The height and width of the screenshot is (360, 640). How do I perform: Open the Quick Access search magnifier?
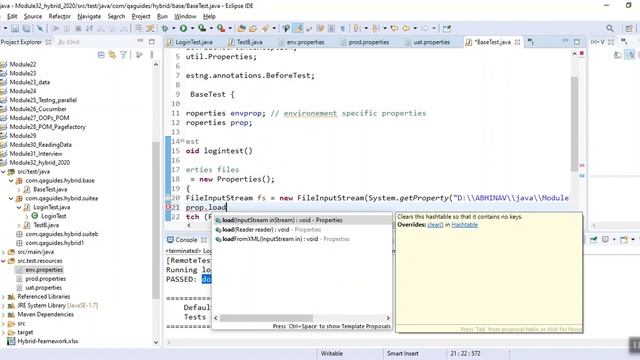coord(610,29)
